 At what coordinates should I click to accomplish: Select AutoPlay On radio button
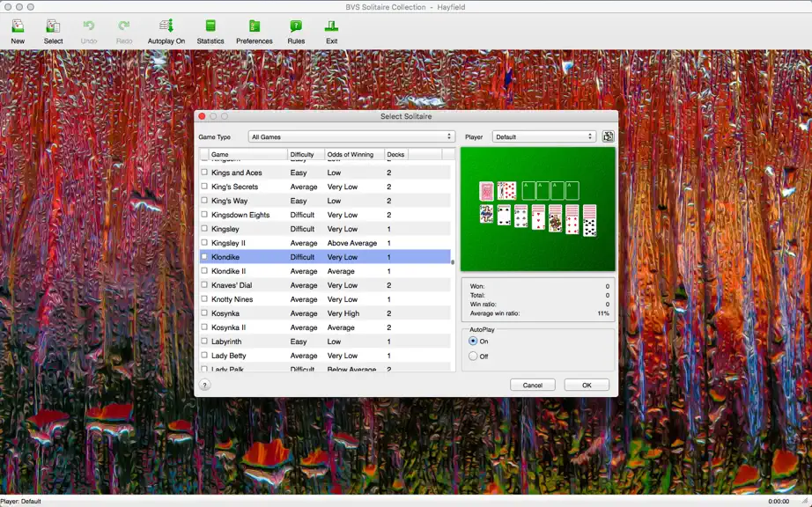[x=473, y=341]
